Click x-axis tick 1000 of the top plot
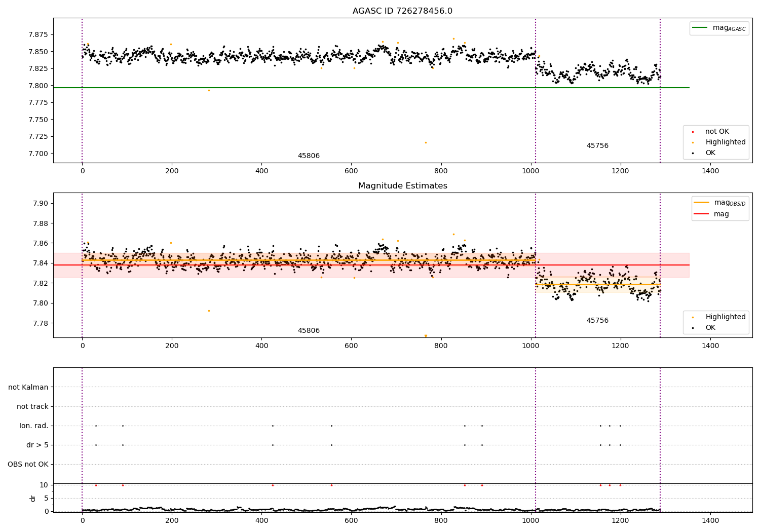The image size is (760, 532). 531,171
